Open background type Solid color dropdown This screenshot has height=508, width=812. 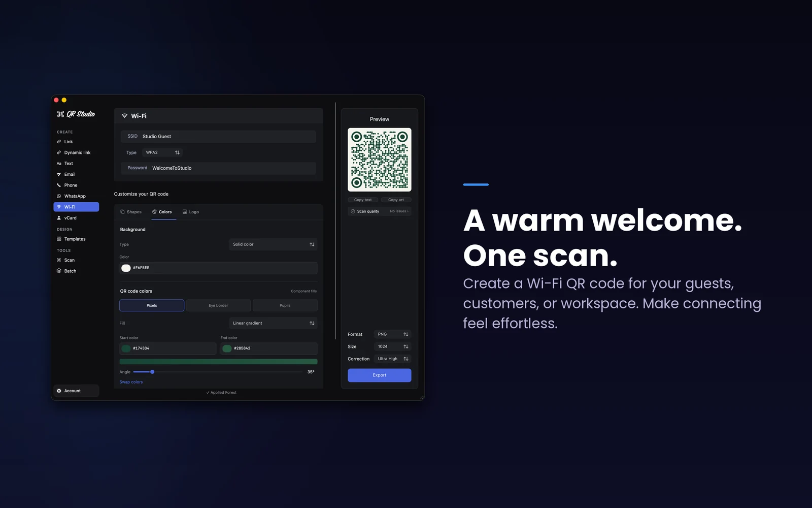point(273,244)
